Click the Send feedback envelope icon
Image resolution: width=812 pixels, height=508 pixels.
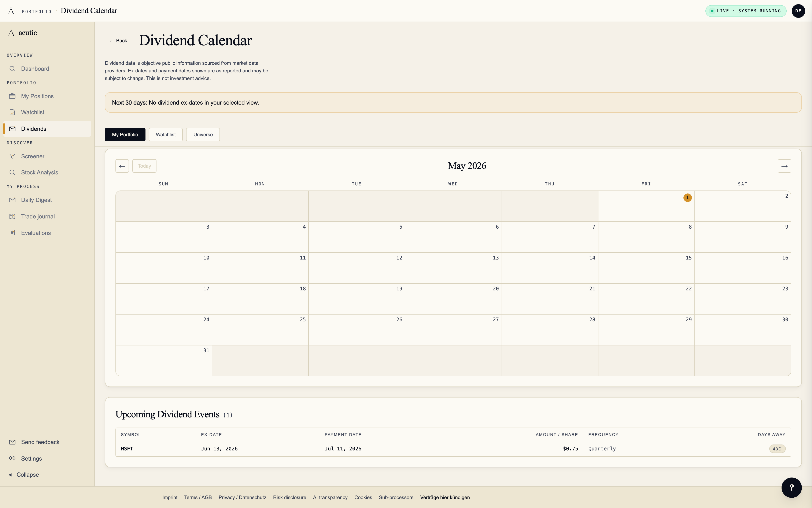(x=12, y=442)
